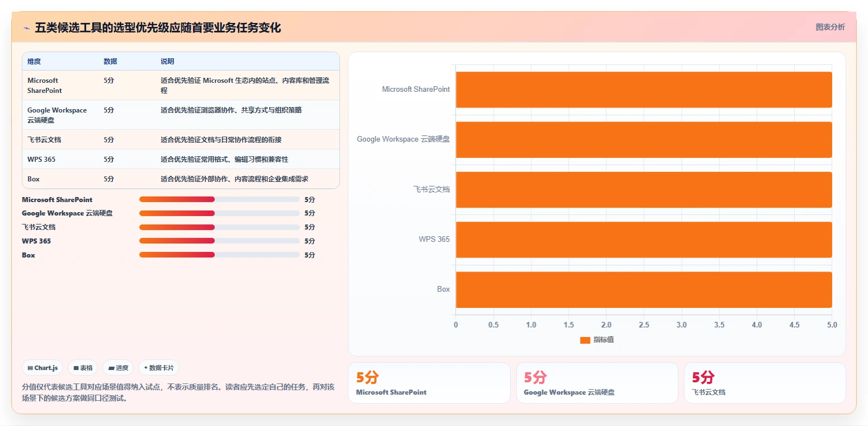Click the Microsoft SharePoint progress bar
Image resolution: width=868 pixels, height=426 pixels.
click(219, 199)
